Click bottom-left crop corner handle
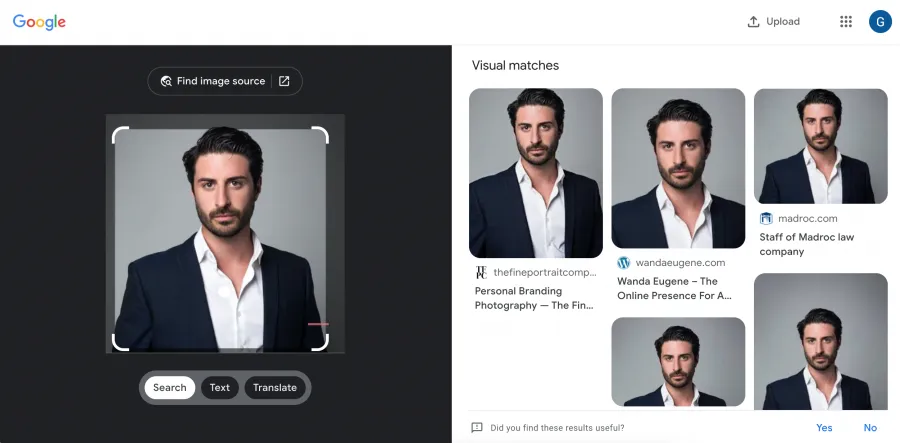The height and width of the screenshot is (443, 900). [120, 343]
